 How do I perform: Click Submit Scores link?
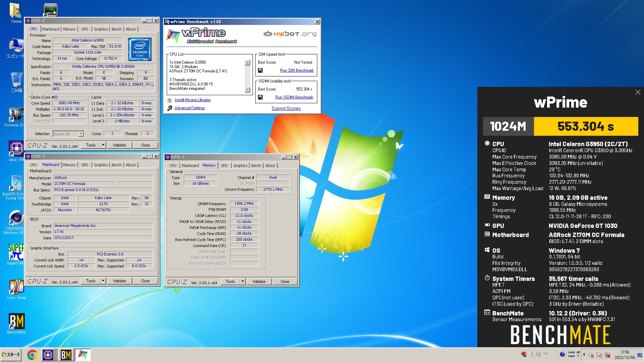tap(286, 108)
